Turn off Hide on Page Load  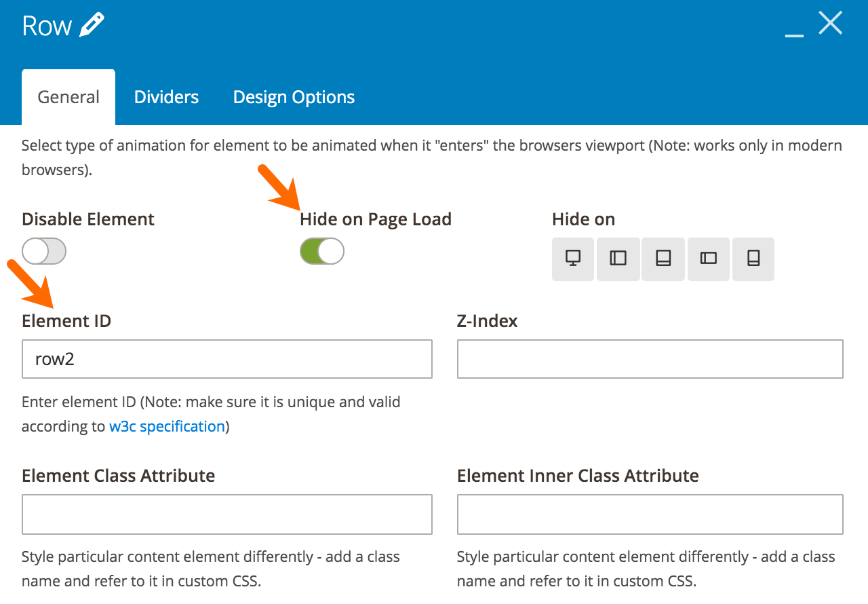(x=321, y=250)
